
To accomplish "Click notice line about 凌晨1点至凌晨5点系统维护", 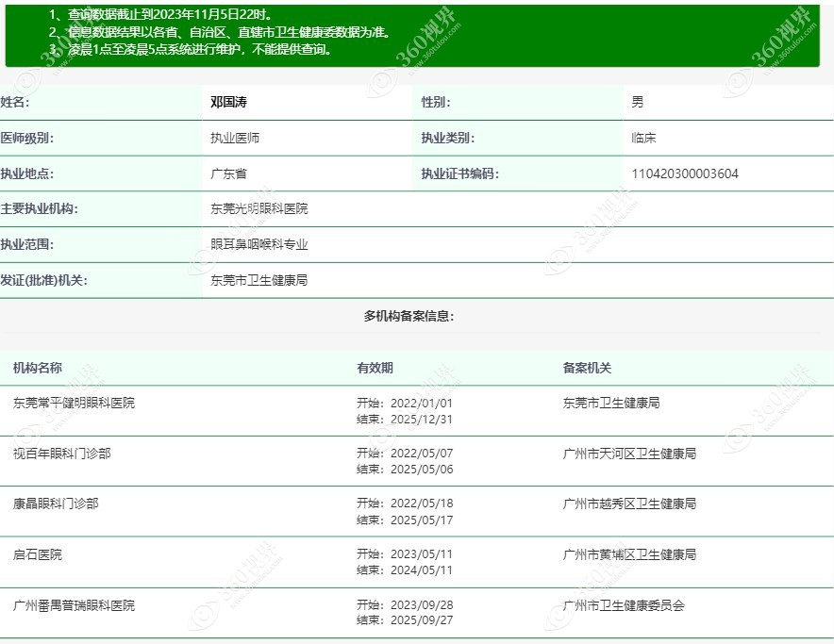I will 192,49.
